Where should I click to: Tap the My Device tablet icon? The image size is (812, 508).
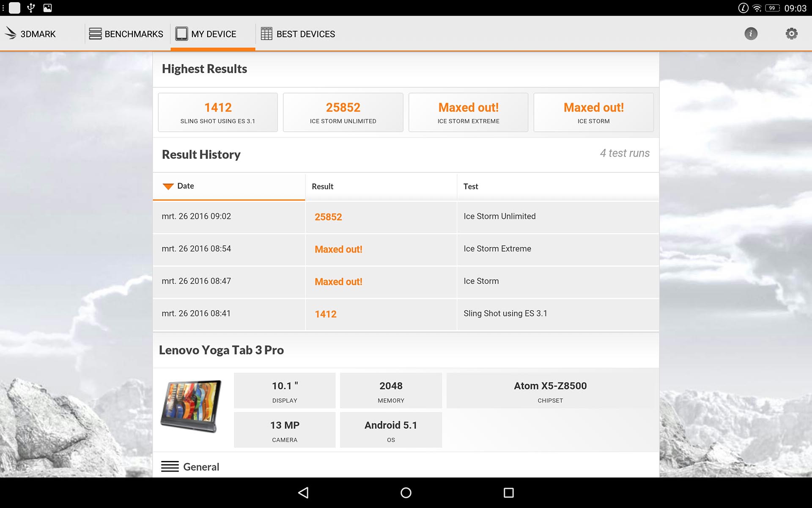181,34
